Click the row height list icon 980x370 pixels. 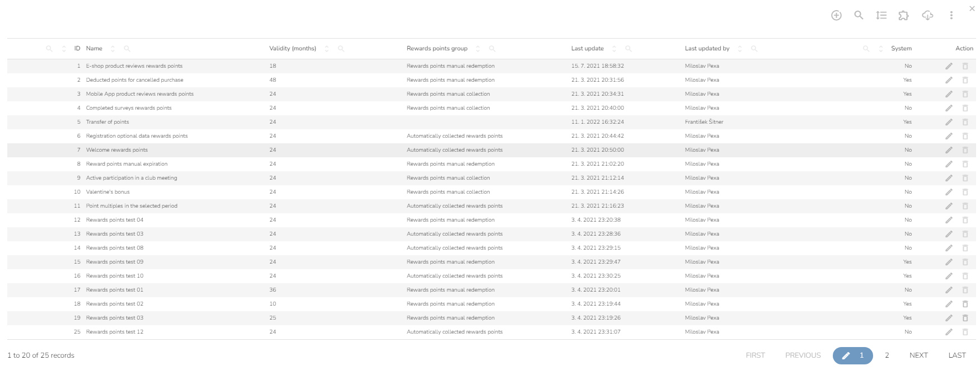tap(881, 16)
